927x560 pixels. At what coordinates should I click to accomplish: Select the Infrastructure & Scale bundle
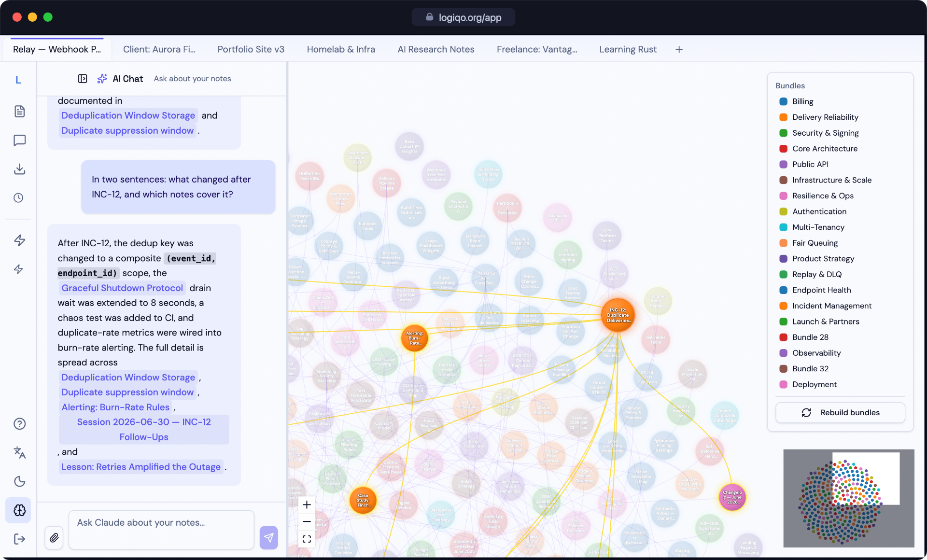click(x=831, y=180)
